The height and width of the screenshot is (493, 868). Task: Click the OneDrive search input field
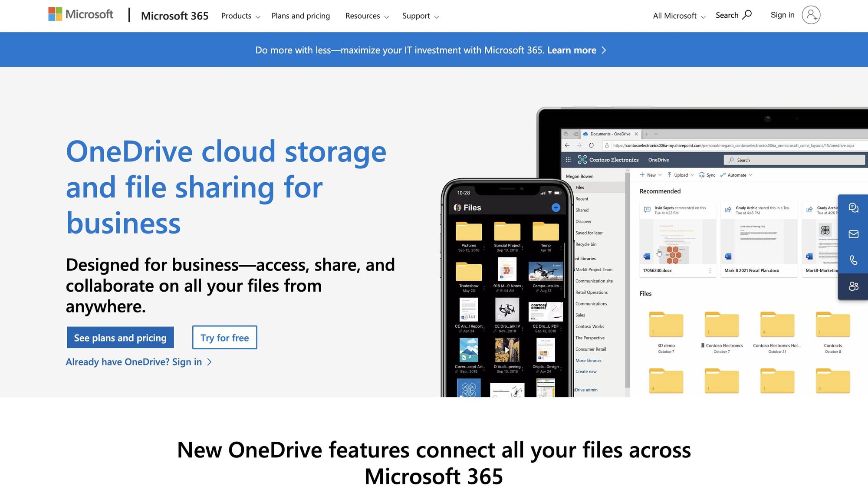coord(794,160)
